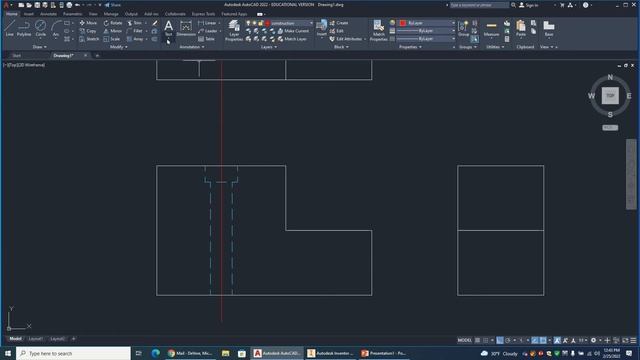The height and width of the screenshot is (360, 640).
Task: Expand the Layers panel
Action: tap(269, 47)
